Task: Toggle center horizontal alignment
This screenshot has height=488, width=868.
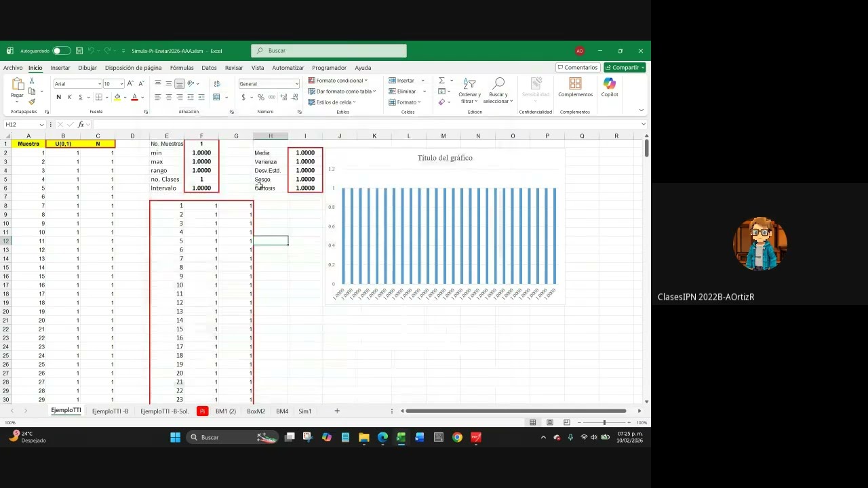Action: click(x=168, y=98)
